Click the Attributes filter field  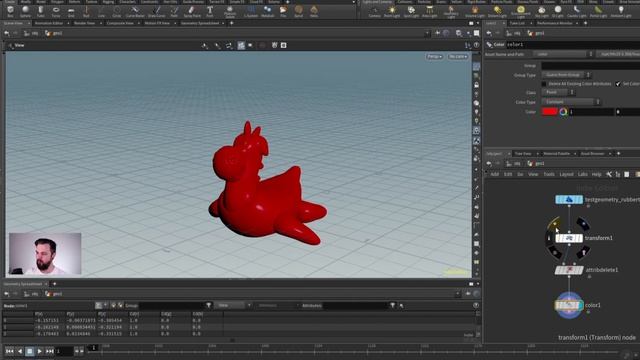[x=355, y=305]
